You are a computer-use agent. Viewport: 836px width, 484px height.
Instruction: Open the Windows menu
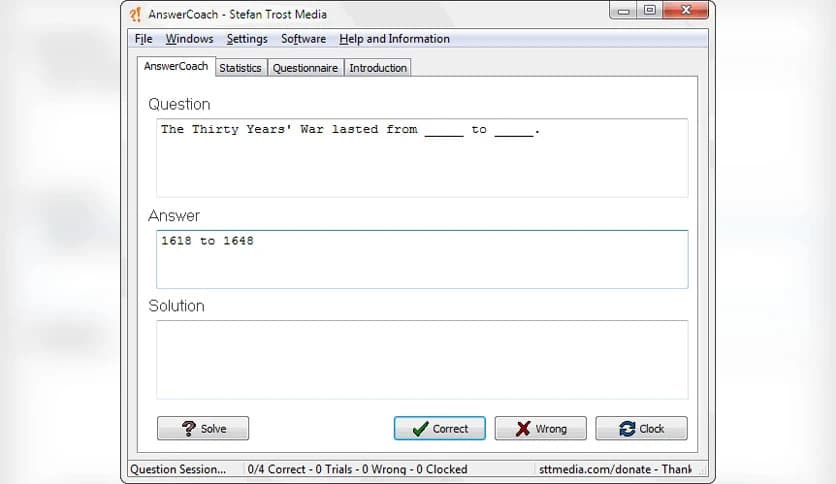click(189, 39)
